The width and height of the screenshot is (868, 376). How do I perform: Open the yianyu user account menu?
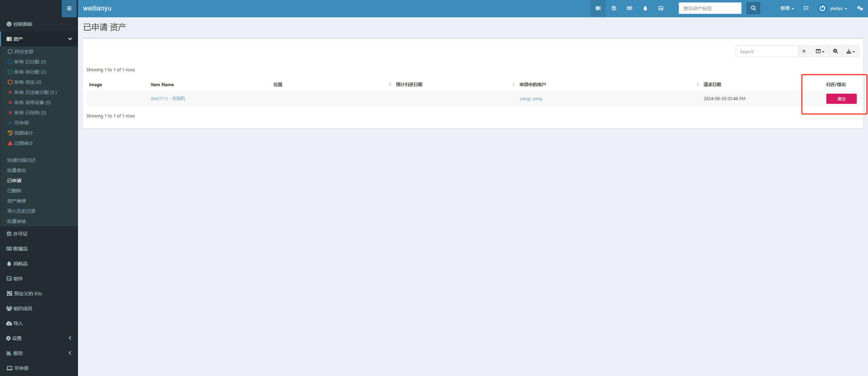[833, 8]
